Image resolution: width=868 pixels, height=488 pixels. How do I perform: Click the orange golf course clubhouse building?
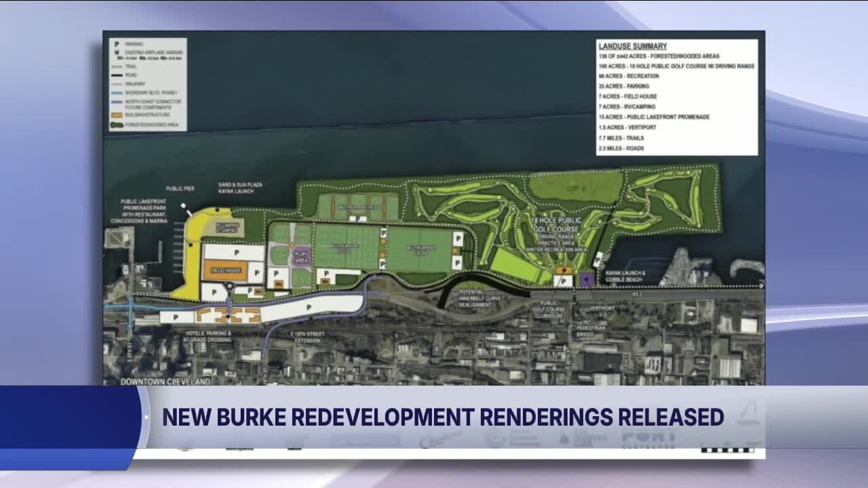click(x=562, y=271)
